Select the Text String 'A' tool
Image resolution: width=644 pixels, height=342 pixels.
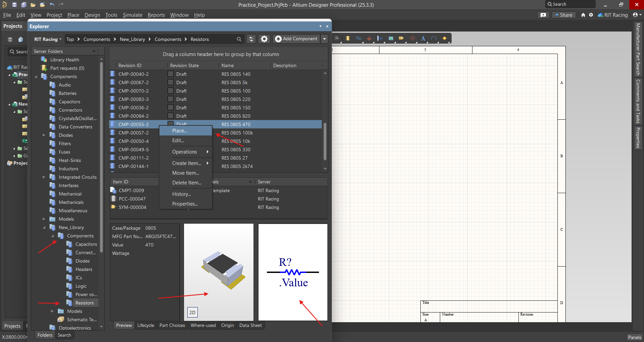(423, 39)
